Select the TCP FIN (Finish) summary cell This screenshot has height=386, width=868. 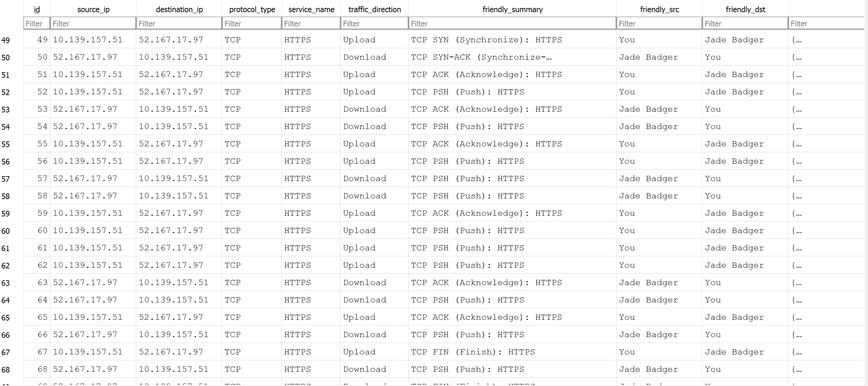click(473, 352)
